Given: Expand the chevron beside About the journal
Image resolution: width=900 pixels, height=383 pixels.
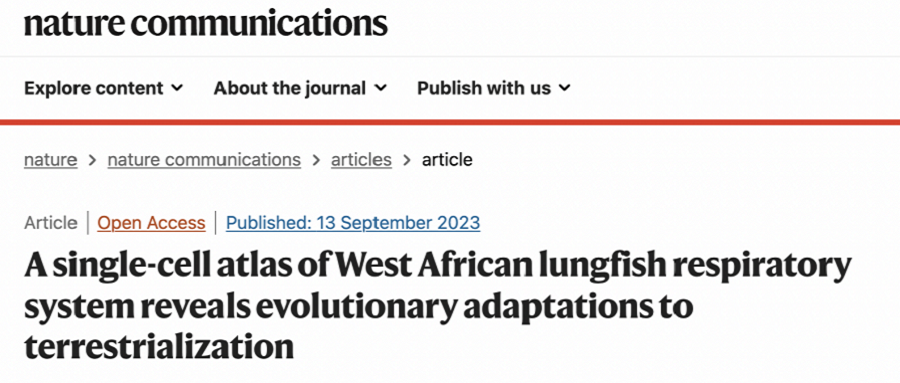Looking at the screenshot, I should tap(381, 88).
